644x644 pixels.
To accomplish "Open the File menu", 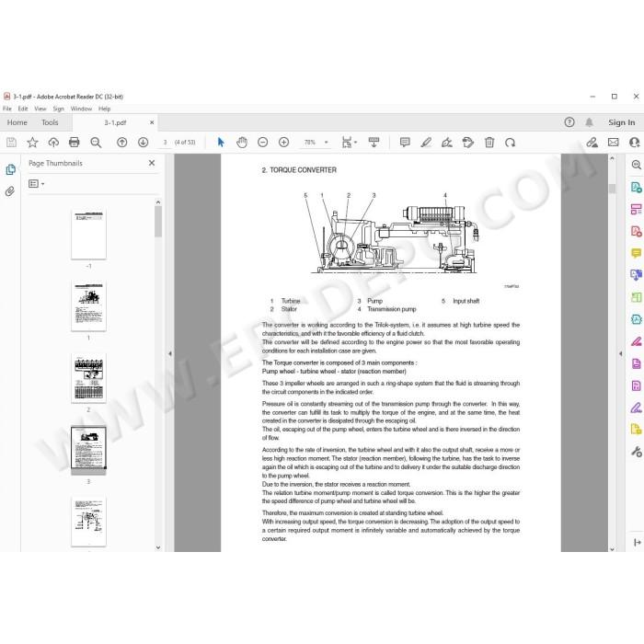I will (x=7, y=109).
